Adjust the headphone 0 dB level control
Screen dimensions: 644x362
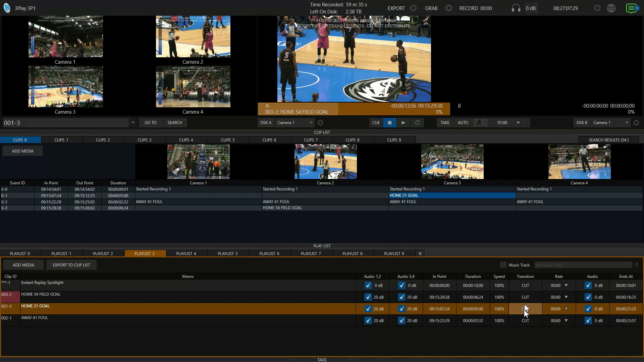point(531,8)
